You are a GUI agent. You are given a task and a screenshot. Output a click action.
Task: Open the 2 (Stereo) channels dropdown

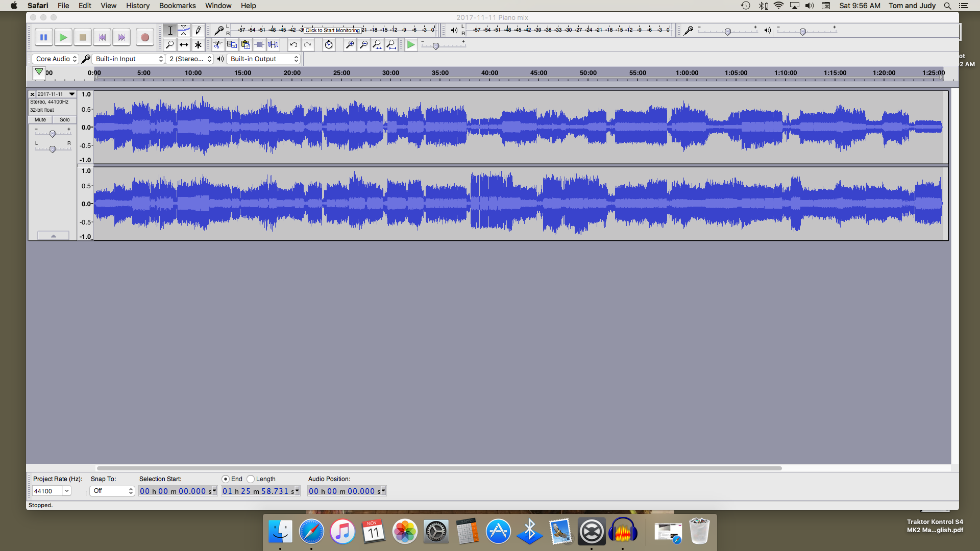(x=190, y=59)
